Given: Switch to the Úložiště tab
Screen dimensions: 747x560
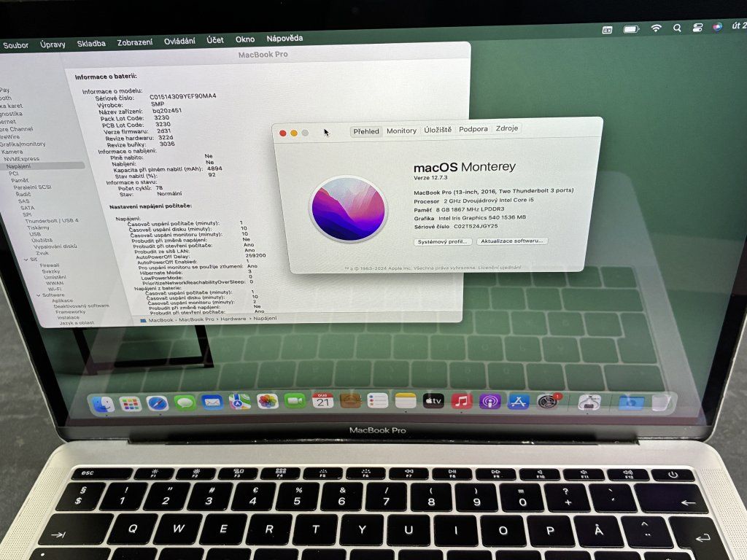Looking at the screenshot, I should (438, 130).
